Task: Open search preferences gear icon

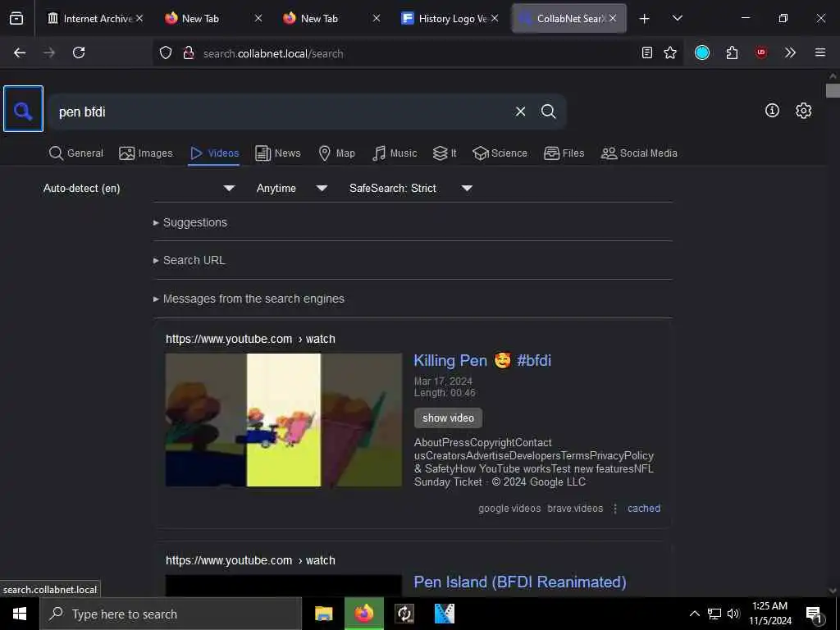Action: [x=804, y=111]
